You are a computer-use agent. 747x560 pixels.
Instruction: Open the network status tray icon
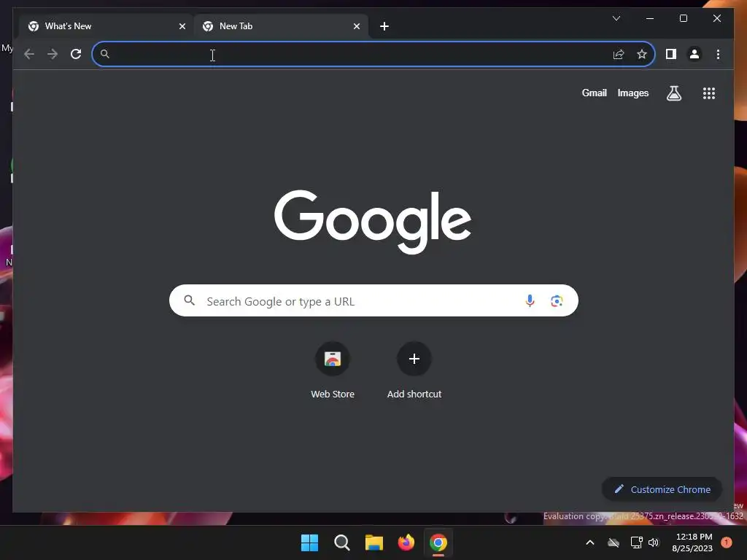[636, 542]
